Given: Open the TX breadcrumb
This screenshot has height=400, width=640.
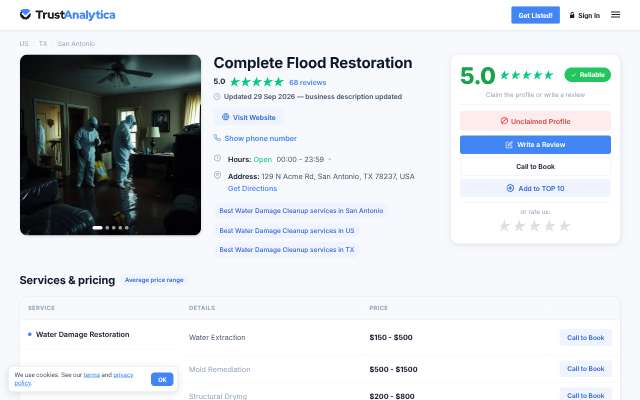Looking at the screenshot, I should (x=43, y=44).
